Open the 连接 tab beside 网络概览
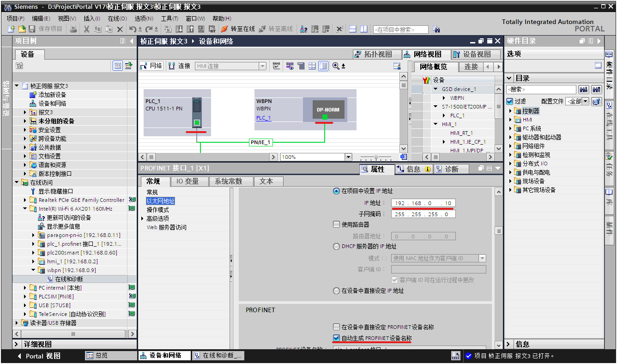Image resolution: width=617 pixels, height=364 pixels. [471, 67]
